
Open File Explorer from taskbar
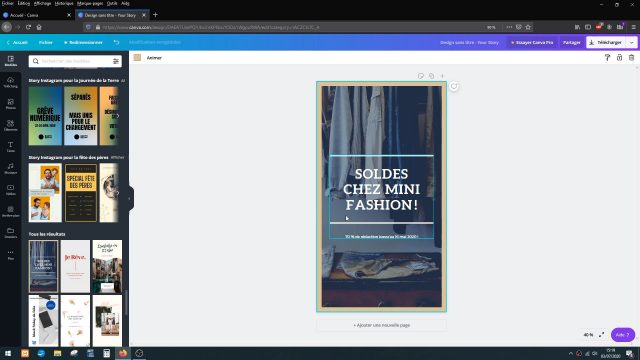(x=58, y=353)
